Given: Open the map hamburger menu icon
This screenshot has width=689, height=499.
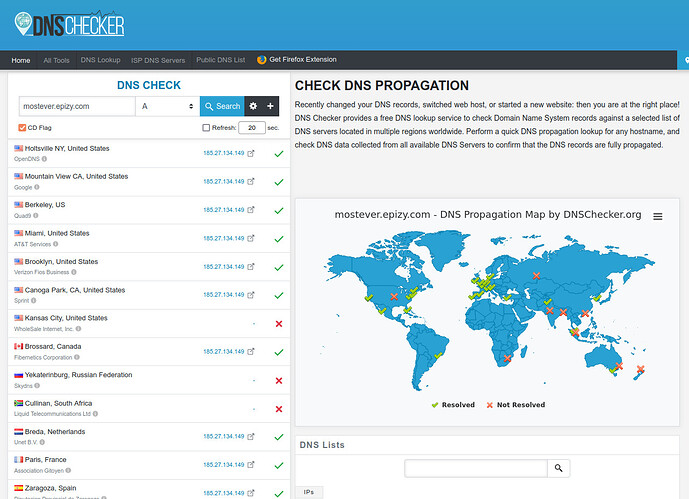Looking at the screenshot, I should click(x=657, y=217).
